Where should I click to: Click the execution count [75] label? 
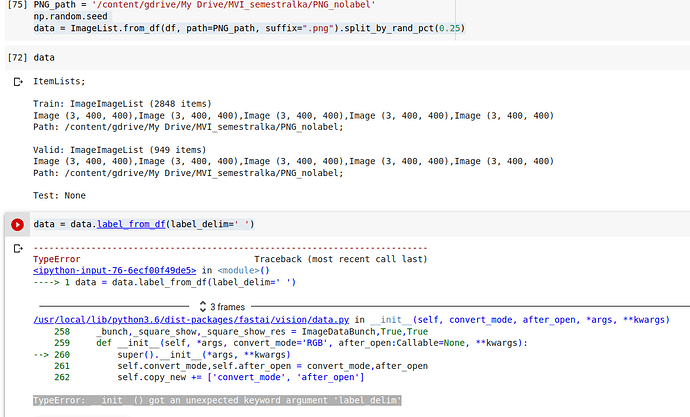click(18, 5)
